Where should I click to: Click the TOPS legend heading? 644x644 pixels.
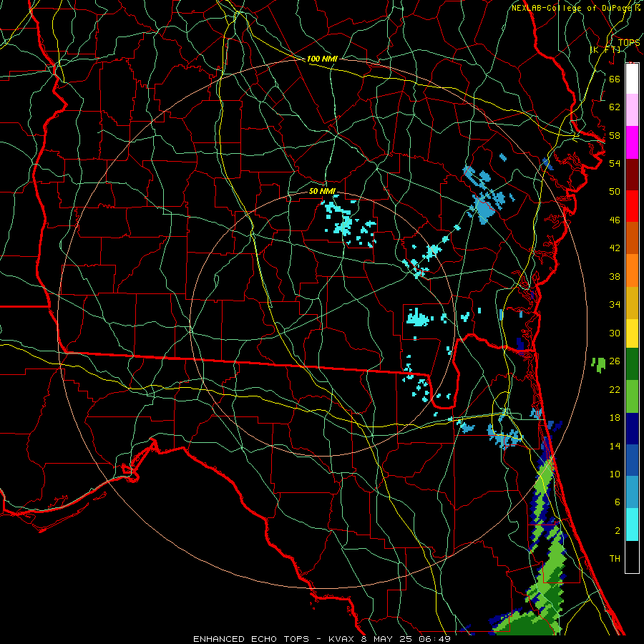(x=629, y=43)
